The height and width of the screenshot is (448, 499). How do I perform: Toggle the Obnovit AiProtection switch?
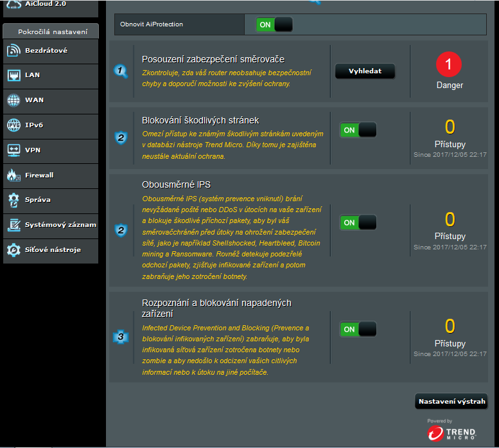274,24
